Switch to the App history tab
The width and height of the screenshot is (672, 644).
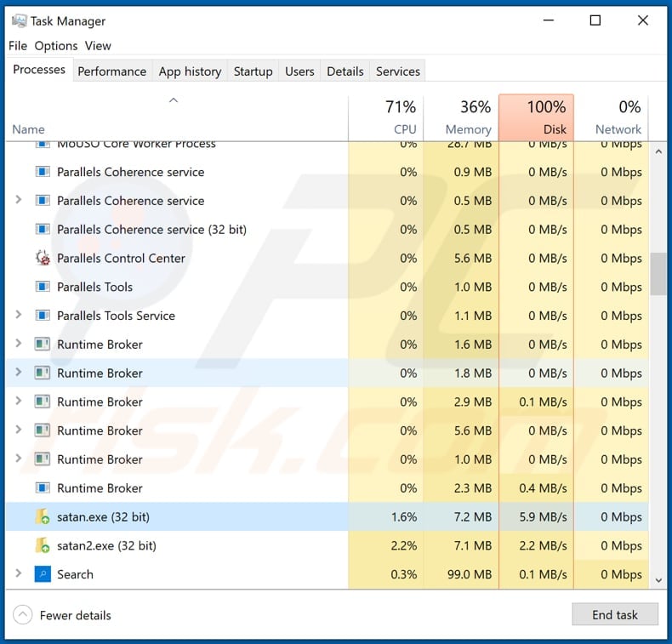point(190,71)
